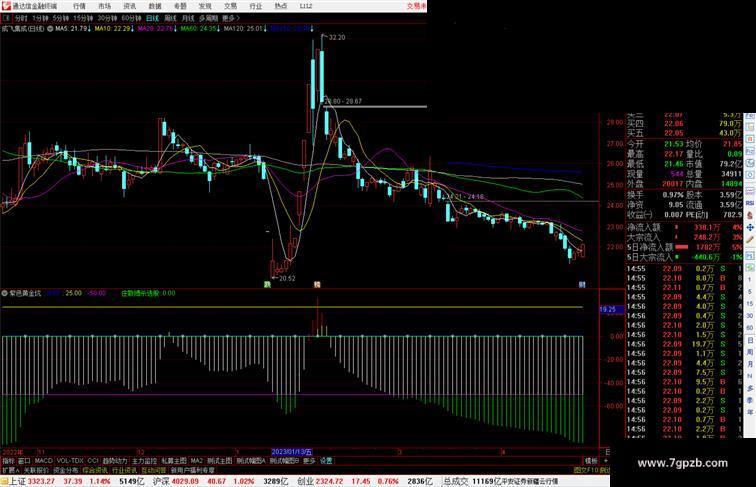Select the 趋势动力 indicator tab

(x=115, y=461)
